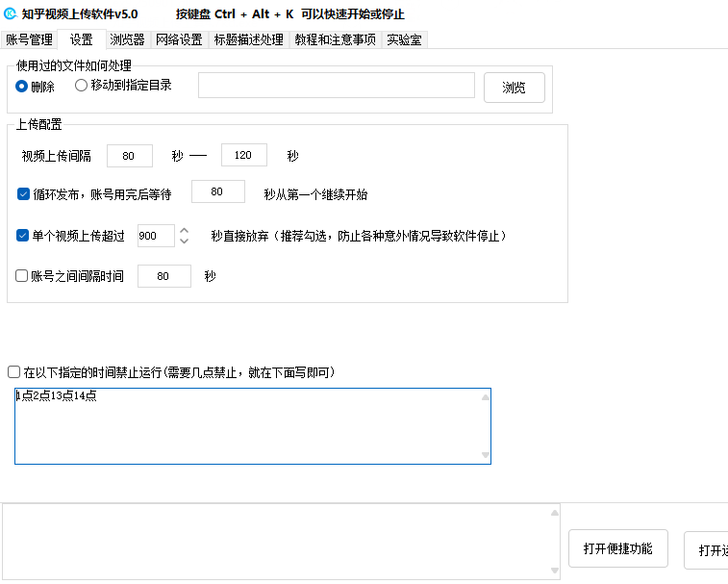Increase the 900 seconds spinner up arrow
Image resolution: width=728 pixels, height=584 pixels.
pos(185,230)
